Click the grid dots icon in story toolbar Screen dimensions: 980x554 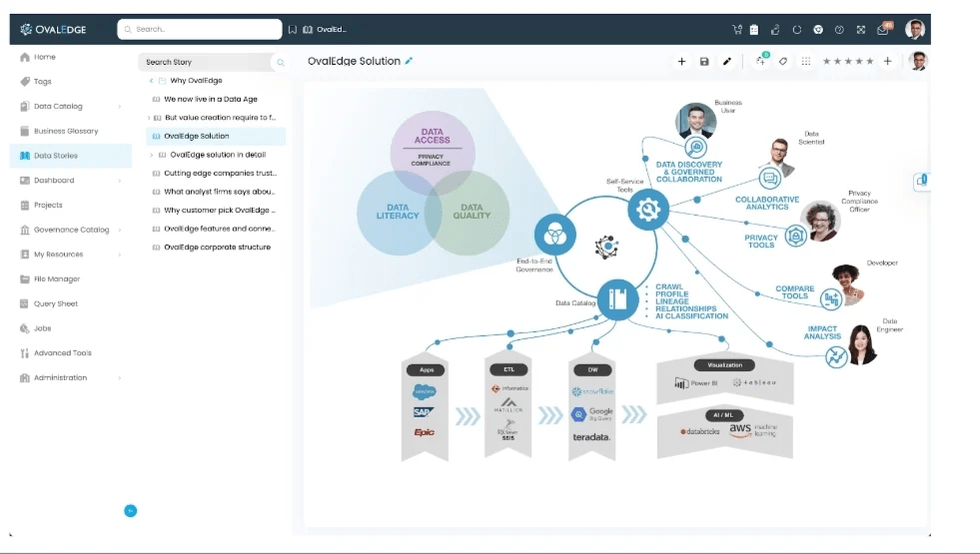coord(806,61)
